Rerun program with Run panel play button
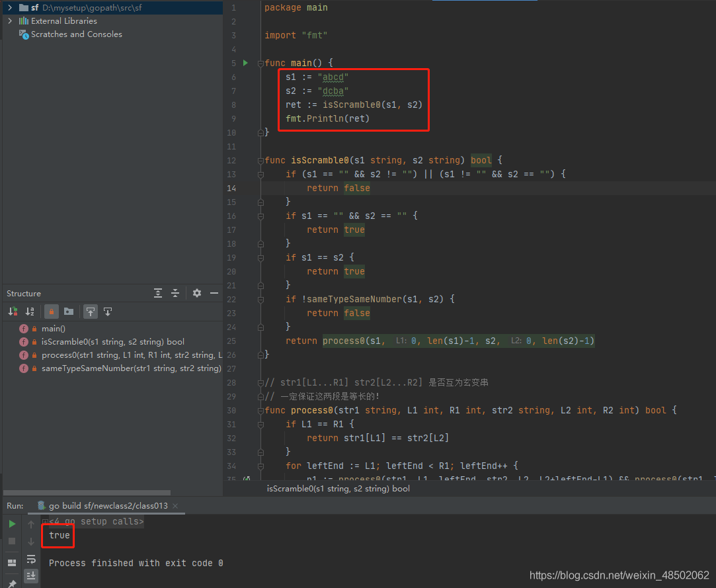Image resolution: width=716 pixels, height=588 pixels. coord(13,524)
